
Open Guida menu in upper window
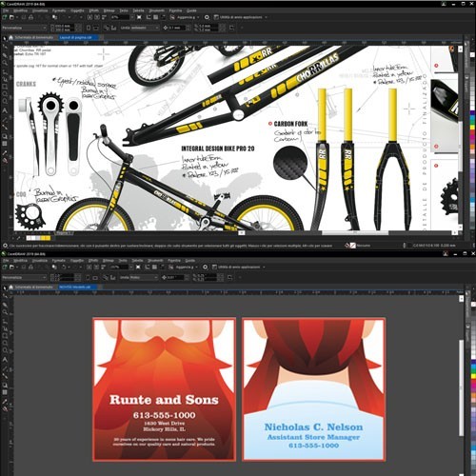[191, 10]
